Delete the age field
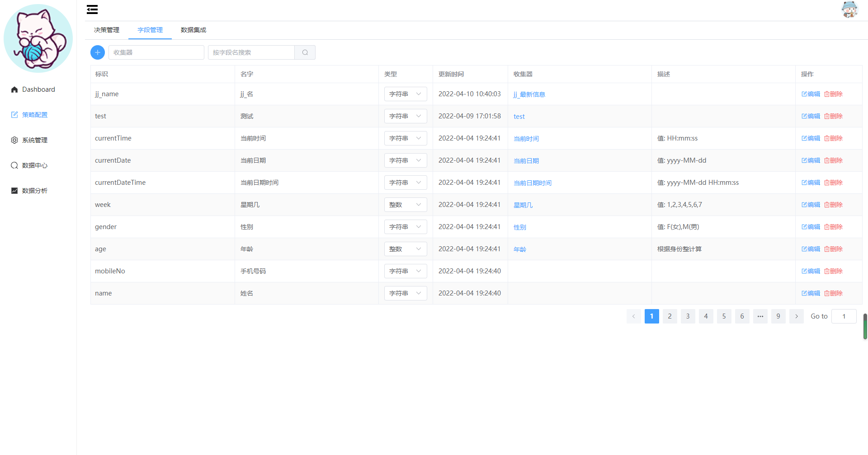868x455 pixels. click(833, 249)
